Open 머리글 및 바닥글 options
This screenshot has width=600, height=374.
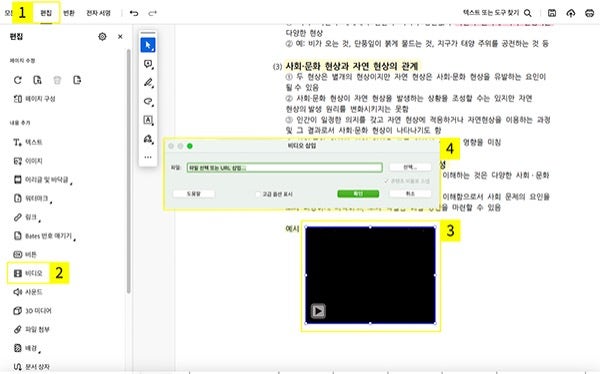point(43,180)
